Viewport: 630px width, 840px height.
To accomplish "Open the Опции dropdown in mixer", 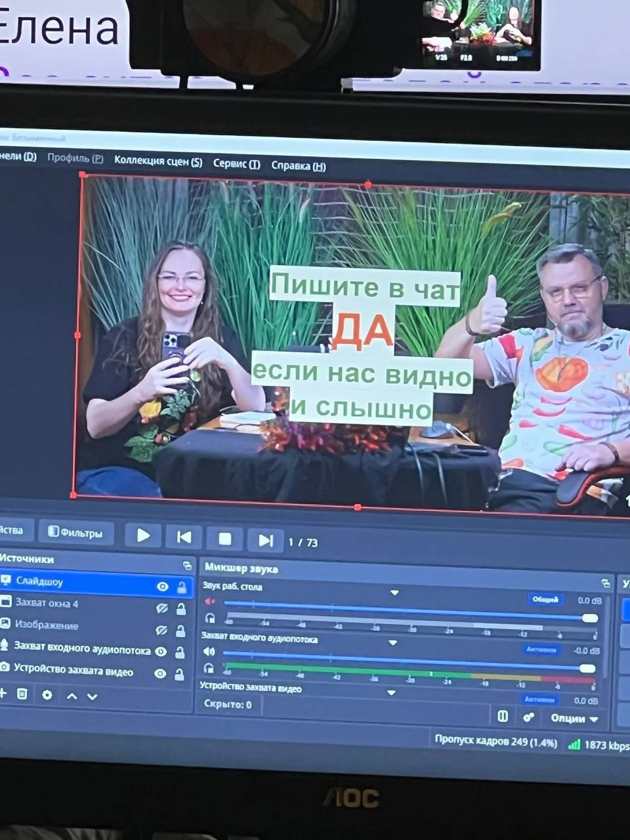I will (574, 719).
